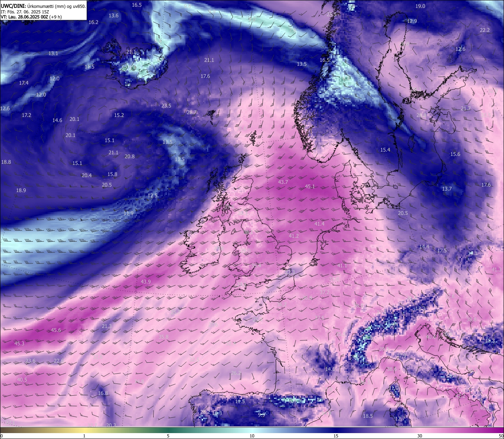Select the 12.9 map value
The image size is (504, 439).
pos(412,21)
